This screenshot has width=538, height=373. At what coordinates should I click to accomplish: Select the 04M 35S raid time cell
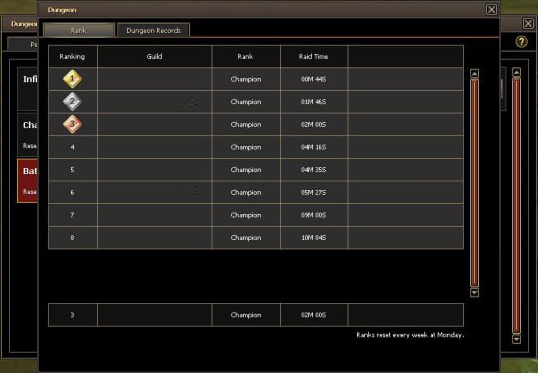pyautogui.click(x=314, y=170)
